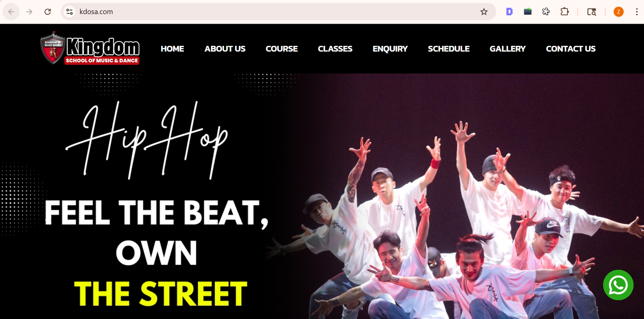Open the Extensions puzzle icon

tap(565, 12)
